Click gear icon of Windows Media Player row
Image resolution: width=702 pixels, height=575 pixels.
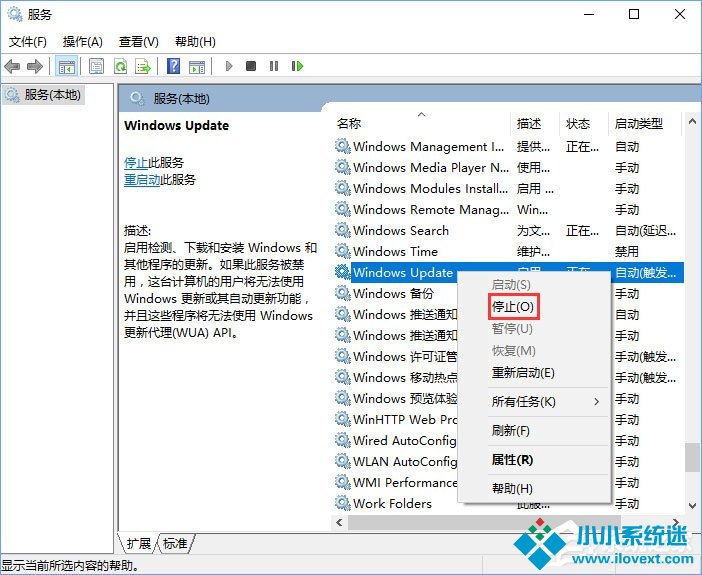point(342,167)
